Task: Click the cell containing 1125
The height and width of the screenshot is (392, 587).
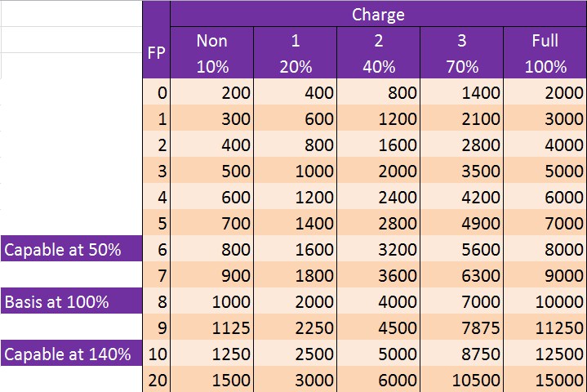Action: [x=211, y=328]
